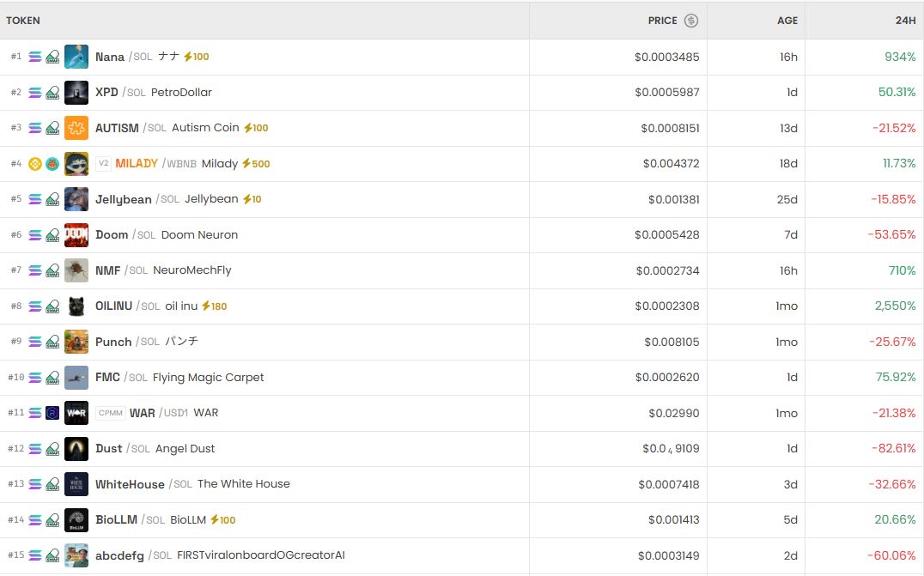Click the 2,550% change value for OILINU
924x576 pixels.
click(x=895, y=306)
